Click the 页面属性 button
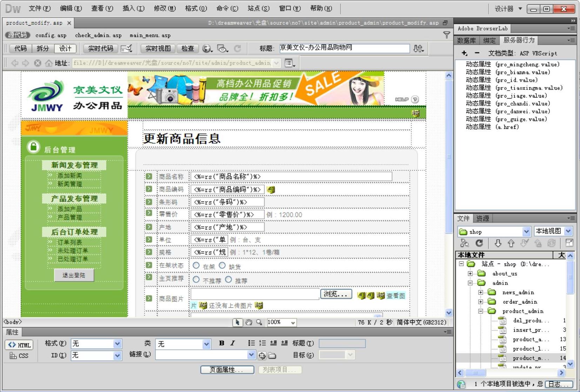Viewport: 580px width, 392px height. [x=227, y=370]
